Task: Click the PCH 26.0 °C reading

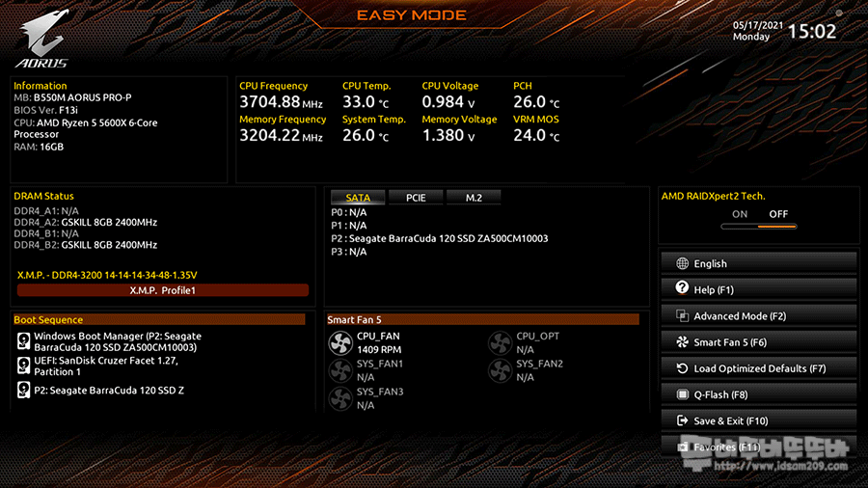Action: [536, 102]
